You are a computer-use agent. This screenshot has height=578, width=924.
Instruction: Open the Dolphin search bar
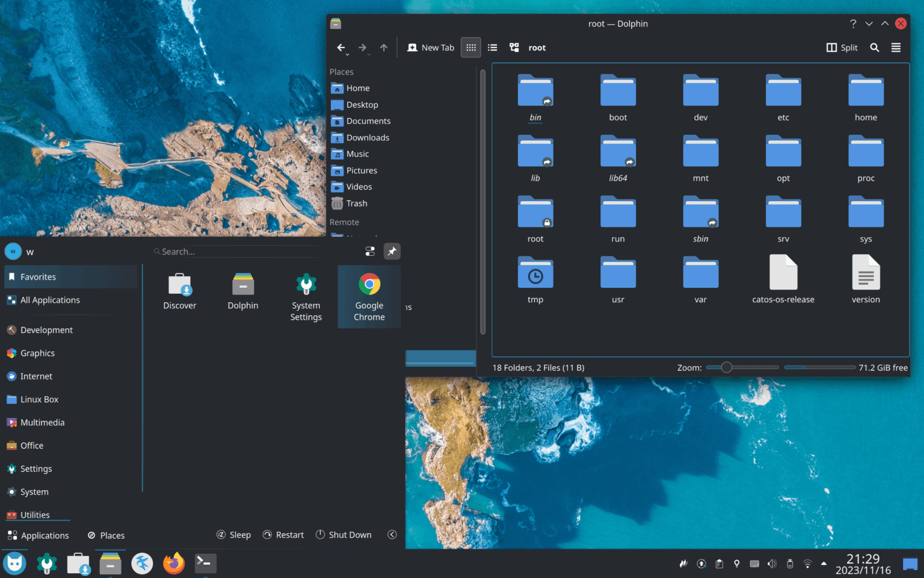[874, 48]
